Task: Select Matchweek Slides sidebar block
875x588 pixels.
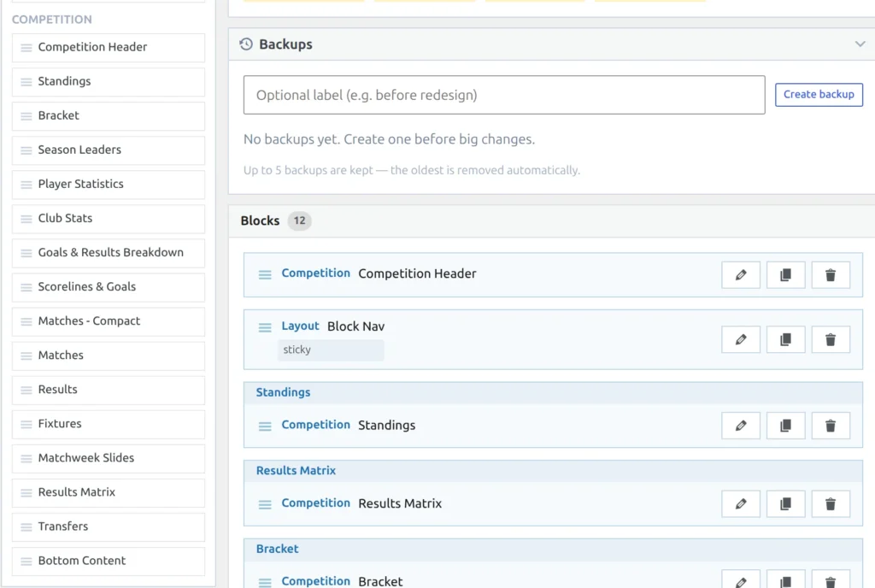Action: click(109, 458)
